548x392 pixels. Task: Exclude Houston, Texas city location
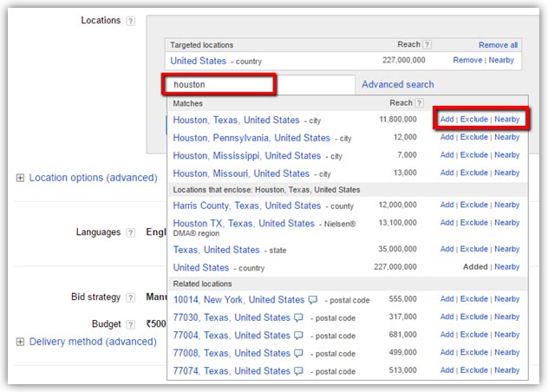click(x=474, y=119)
